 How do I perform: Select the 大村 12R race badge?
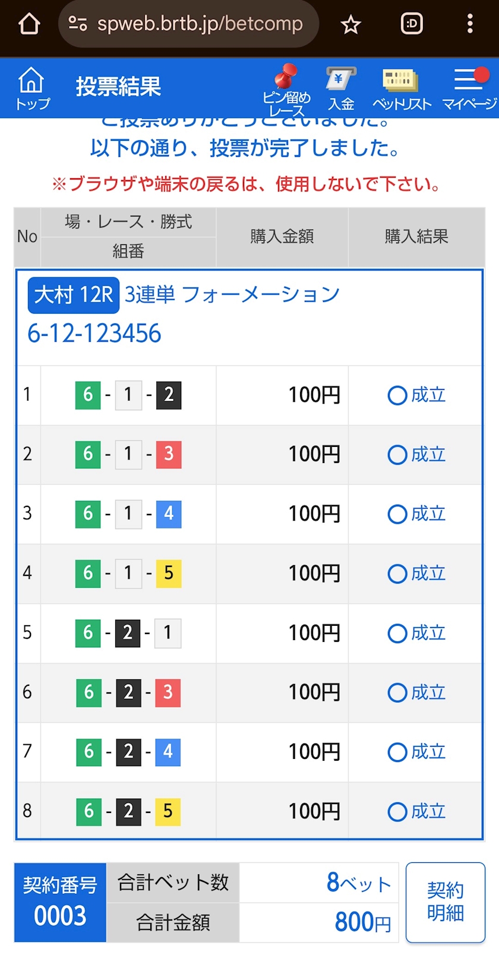(x=74, y=295)
